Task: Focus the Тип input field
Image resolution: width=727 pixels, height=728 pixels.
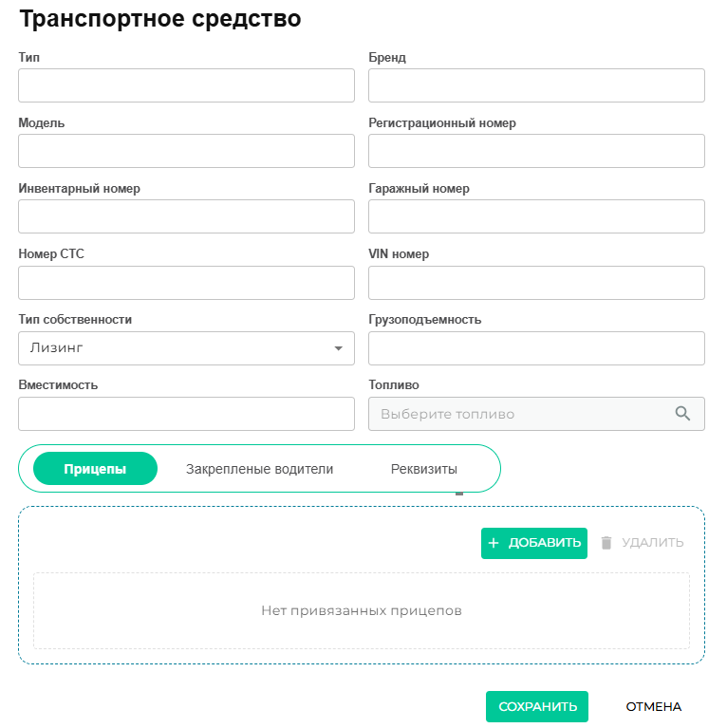Action: coord(186,85)
